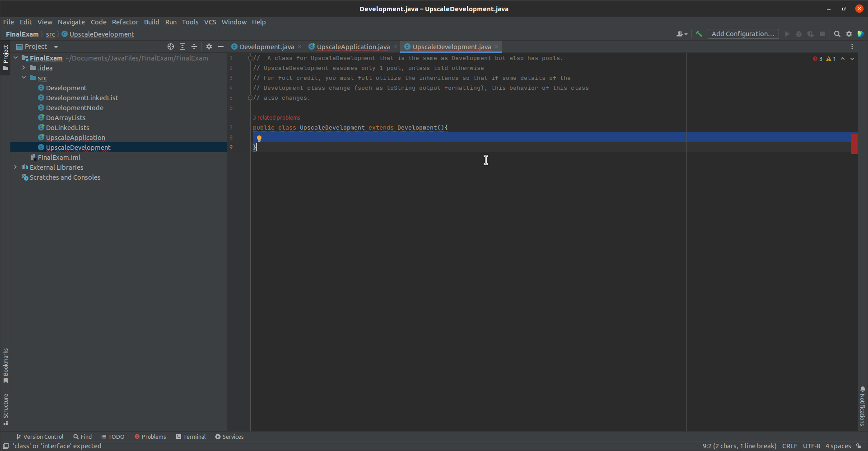Change file encoding UTF-8
Screen dimensions: 868x451
811,446
